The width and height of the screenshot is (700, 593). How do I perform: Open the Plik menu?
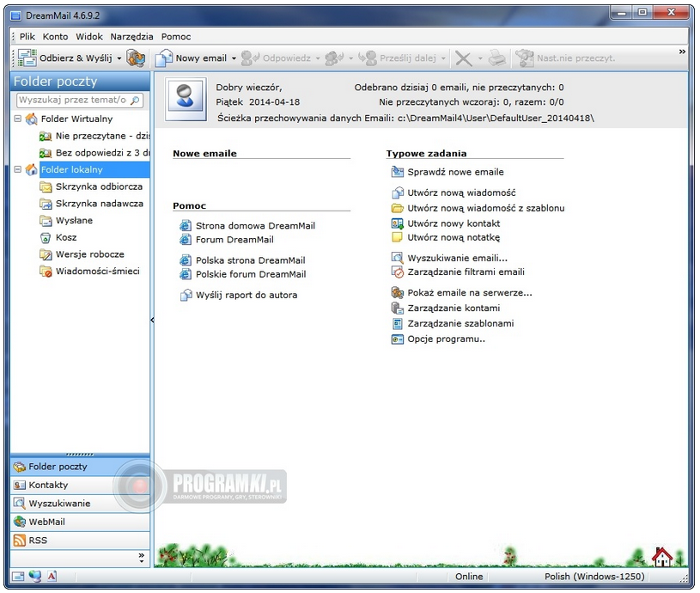click(x=27, y=37)
